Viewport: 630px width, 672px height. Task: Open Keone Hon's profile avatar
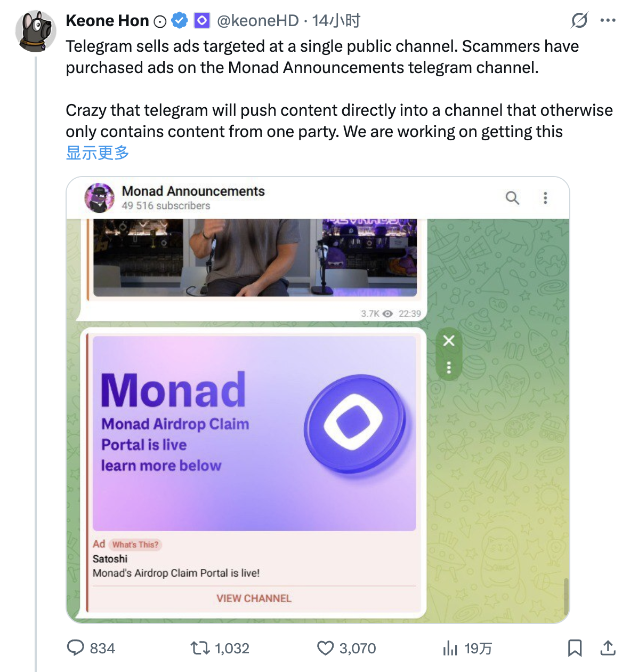coord(36,31)
